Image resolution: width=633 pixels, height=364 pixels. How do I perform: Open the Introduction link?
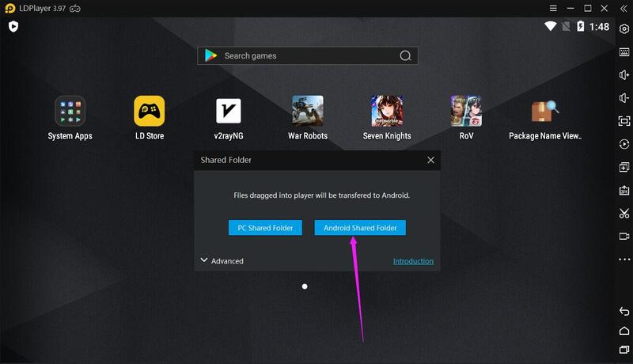click(x=413, y=261)
